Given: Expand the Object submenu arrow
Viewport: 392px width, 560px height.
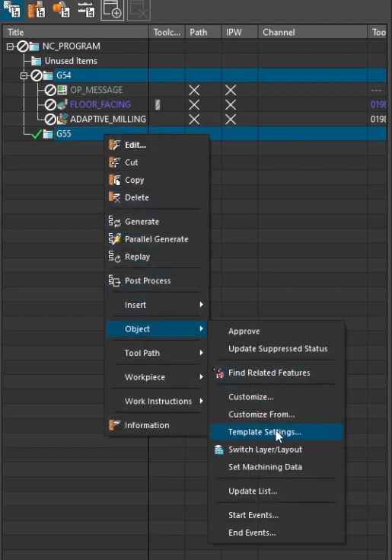Looking at the screenshot, I should point(201,328).
